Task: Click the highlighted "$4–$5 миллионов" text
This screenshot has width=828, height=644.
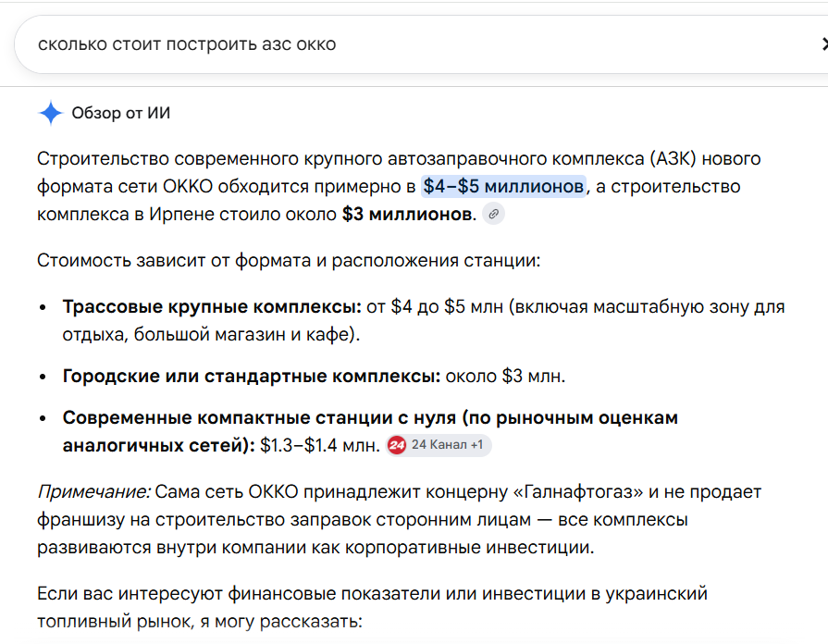Action: pyautogui.click(x=504, y=187)
